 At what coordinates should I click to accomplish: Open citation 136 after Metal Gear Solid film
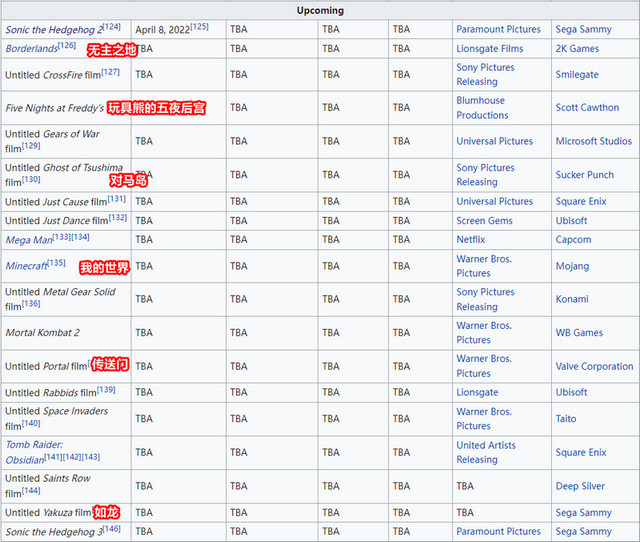(31, 304)
